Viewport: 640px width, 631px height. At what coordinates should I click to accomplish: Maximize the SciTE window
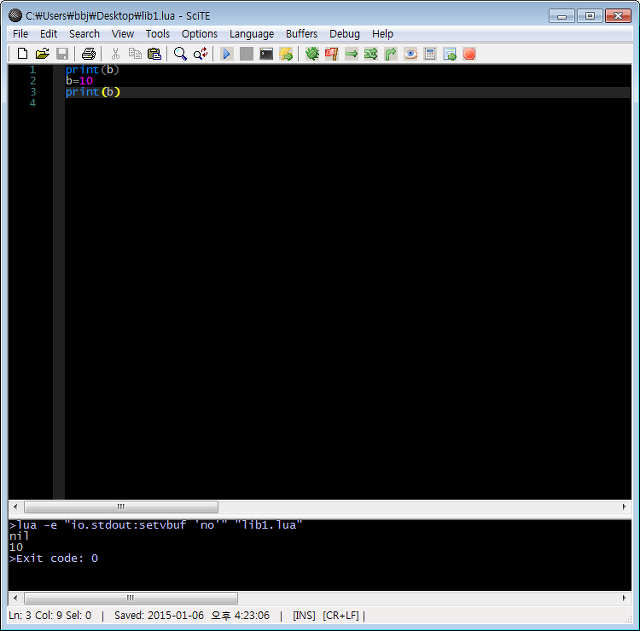590,16
